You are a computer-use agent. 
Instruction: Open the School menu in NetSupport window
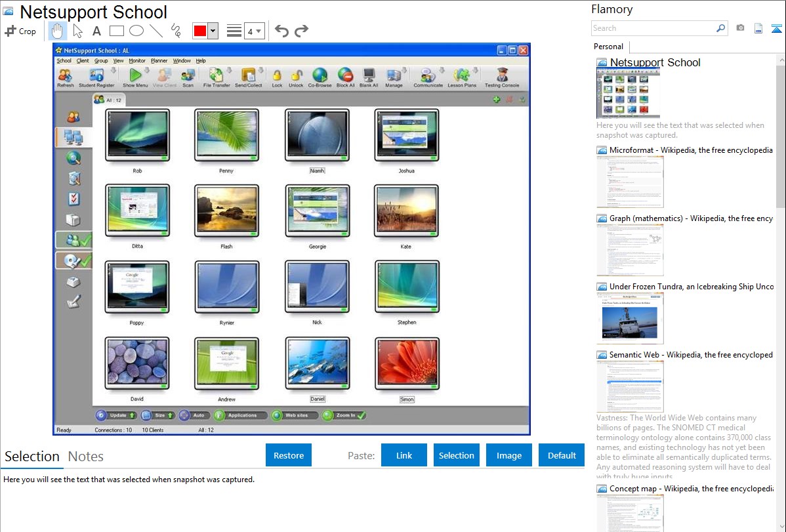click(x=64, y=60)
